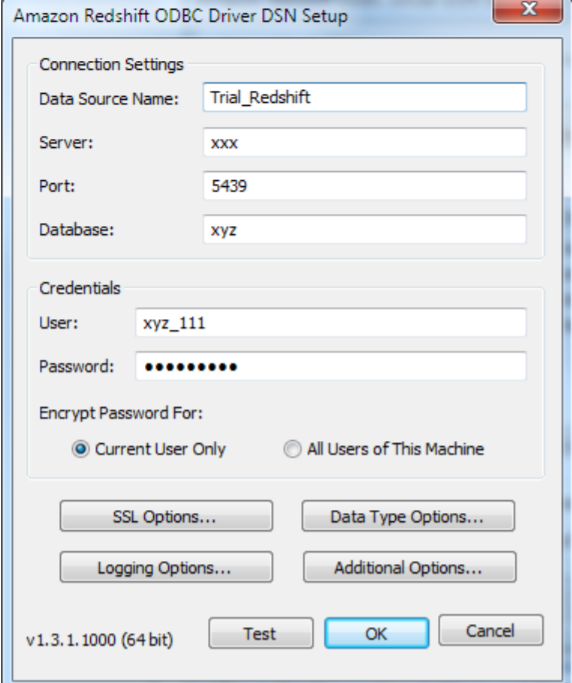Viewport: 572px width, 683px height.
Task: Open SSL Options dialog
Action: point(166,516)
